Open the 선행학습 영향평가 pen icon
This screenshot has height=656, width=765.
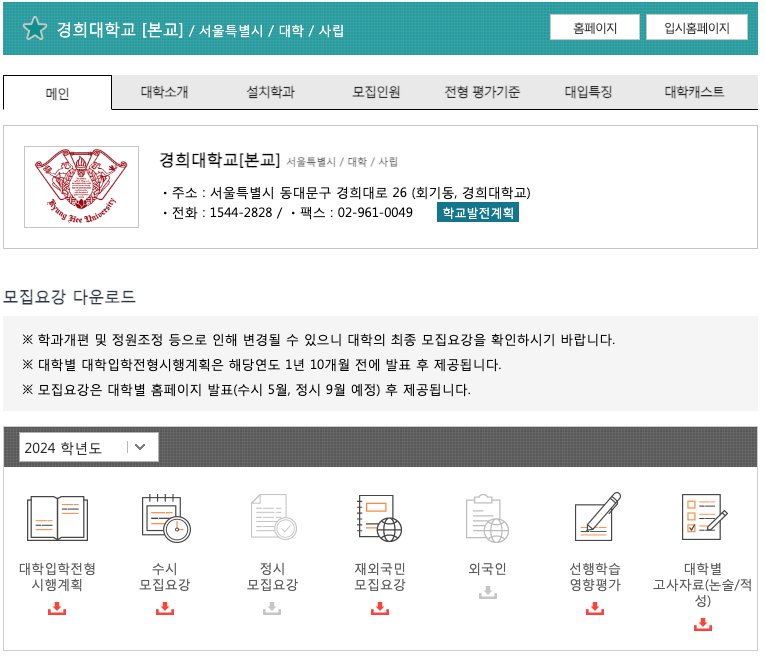click(x=597, y=517)
